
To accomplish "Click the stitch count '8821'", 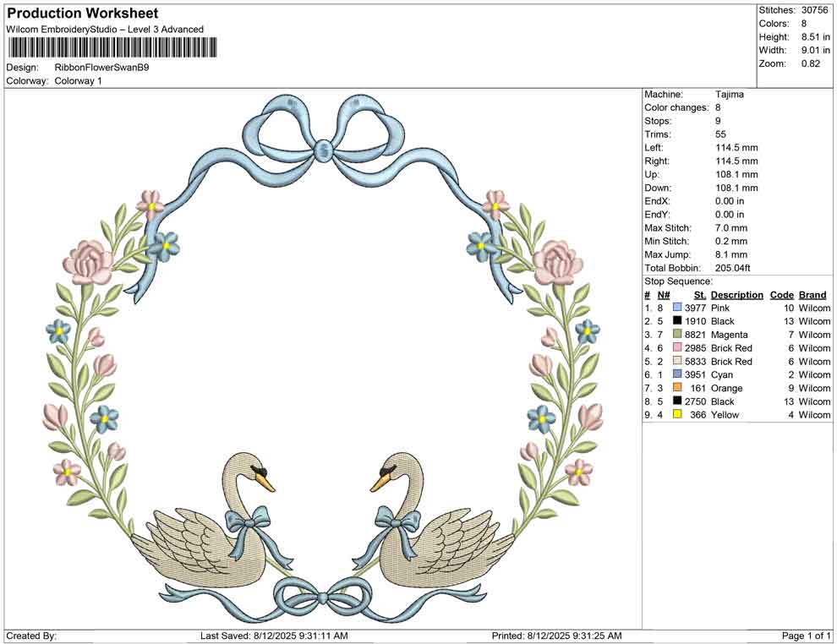I will coord(696,335).
